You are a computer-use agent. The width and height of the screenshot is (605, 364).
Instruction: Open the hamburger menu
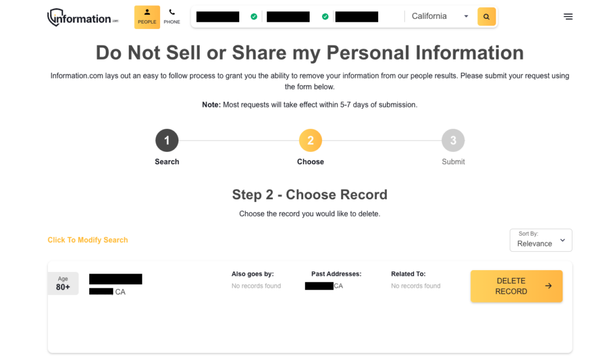click(568, 17)
